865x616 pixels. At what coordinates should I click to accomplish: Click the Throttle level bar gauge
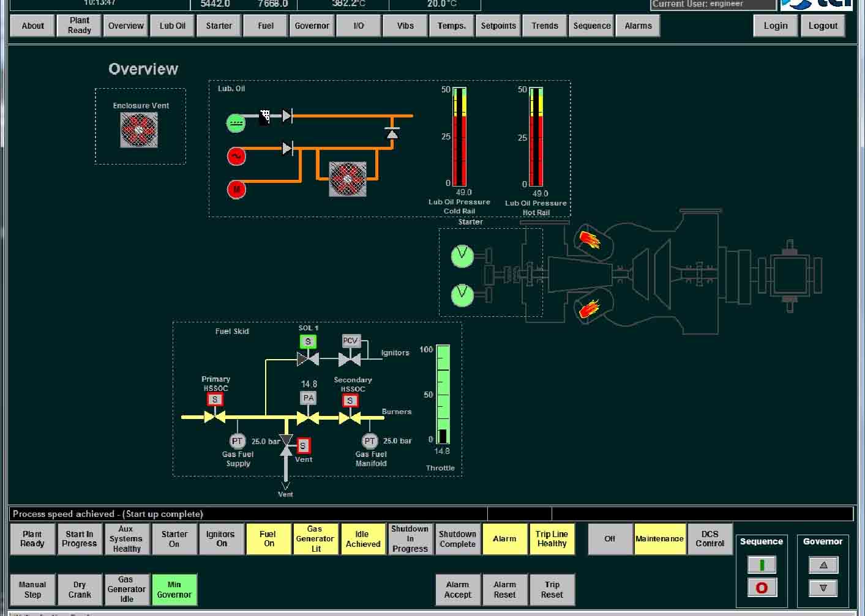(x=443, y=394)
